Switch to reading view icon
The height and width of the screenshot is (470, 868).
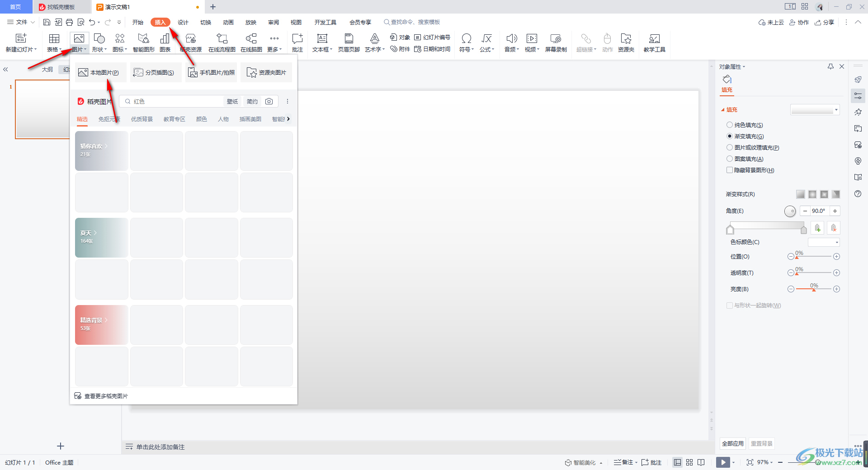(701, 462)
